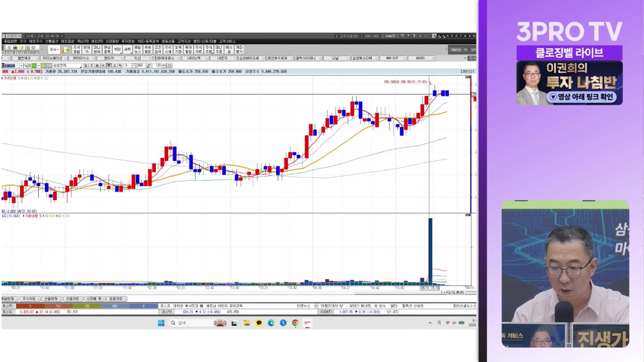Click the print icon in the top toolbar
Image resolution: width=644 pixels, height=362 pixels.
15,48
